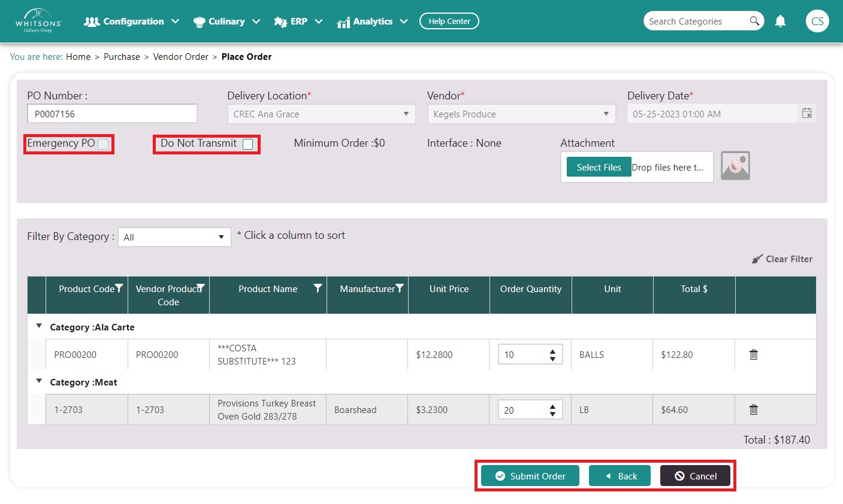Viewport: 843px width, 504px height.
Task: Tick the Do Not Transmit checkbox
Action: (247, 144)
